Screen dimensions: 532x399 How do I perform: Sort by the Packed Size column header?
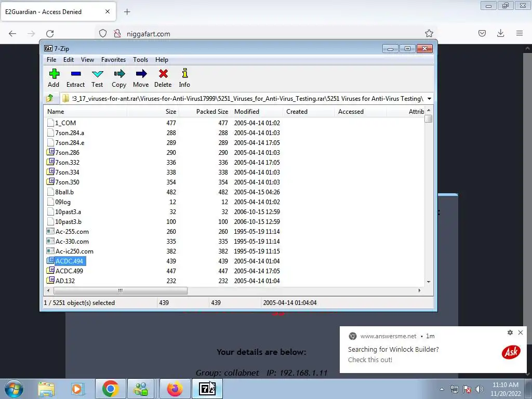pyautogui.click(x=205, y=112)
